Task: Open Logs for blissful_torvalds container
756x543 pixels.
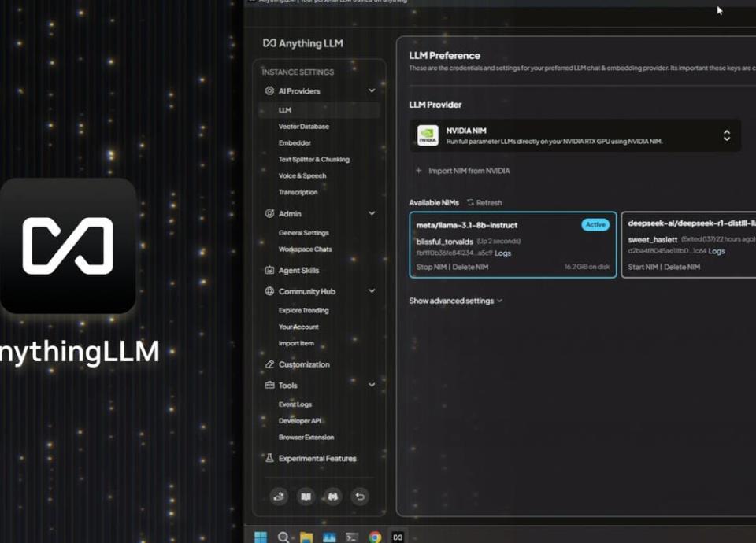Action: click(x=503, y=253)
